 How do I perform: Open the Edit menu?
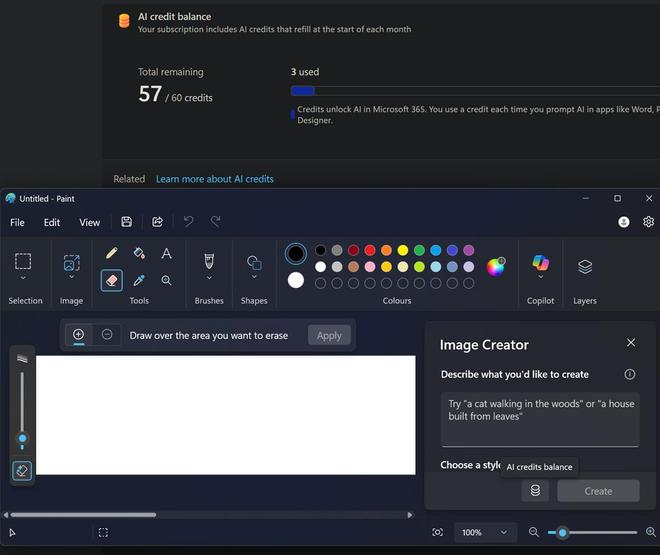pos(52,222)
